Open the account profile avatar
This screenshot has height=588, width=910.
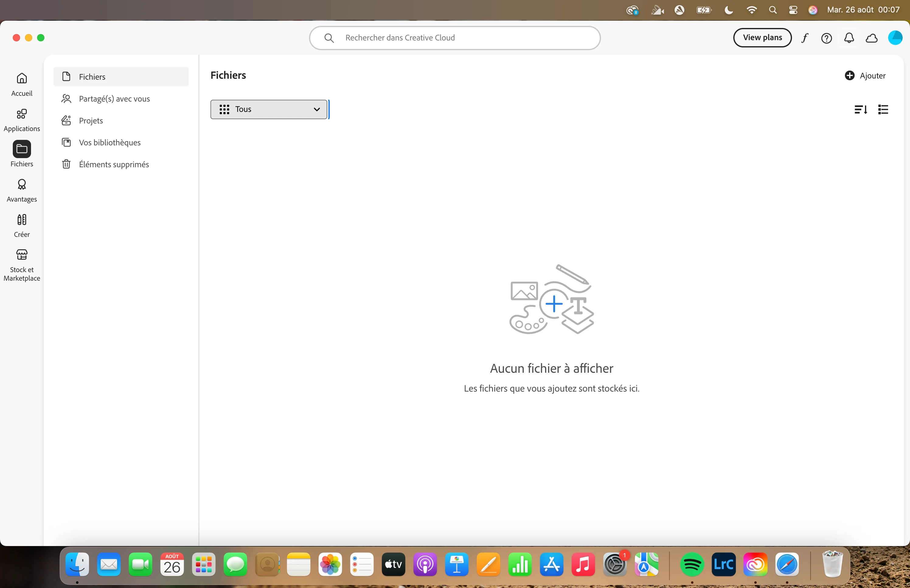pos(895,38)
